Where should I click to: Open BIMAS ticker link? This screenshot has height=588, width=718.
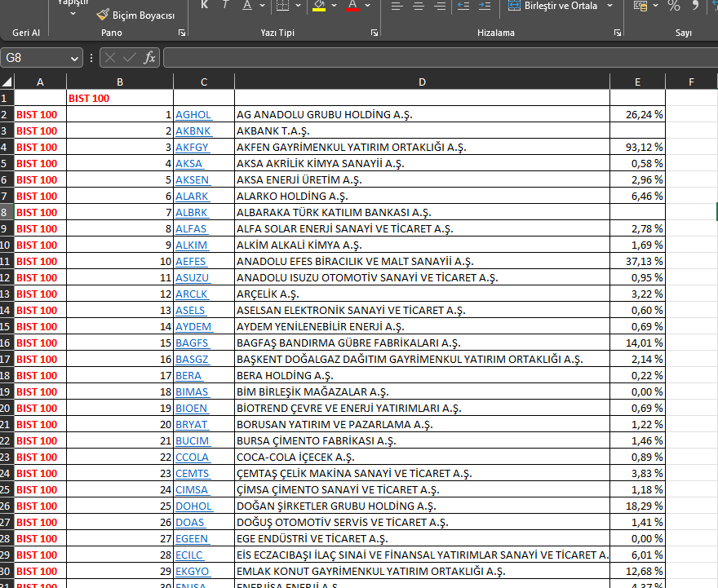click(193, 391)
